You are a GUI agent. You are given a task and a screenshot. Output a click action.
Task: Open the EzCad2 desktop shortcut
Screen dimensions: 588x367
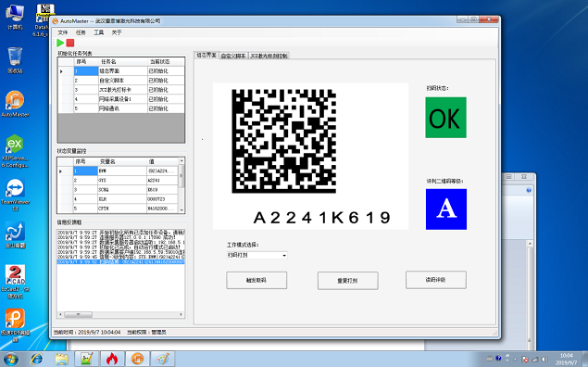coord(15,282)
